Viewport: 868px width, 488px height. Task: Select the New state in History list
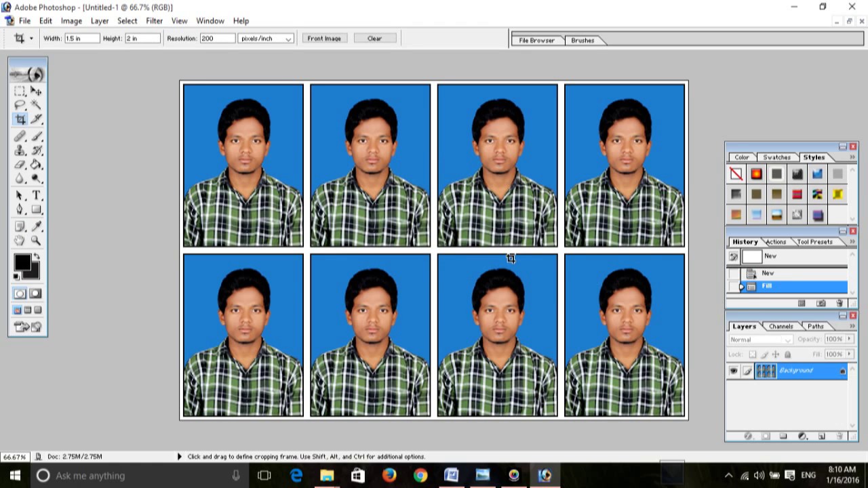click(795, 273)
